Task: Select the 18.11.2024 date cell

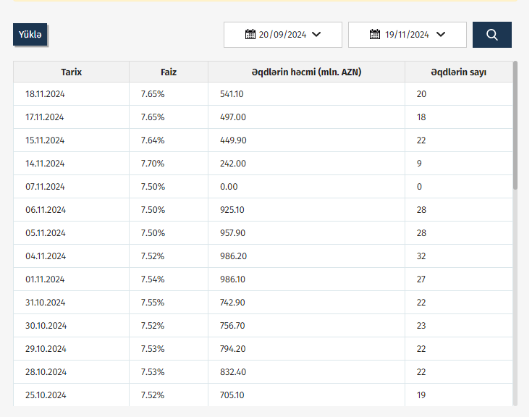Action: tap(45, 94)
